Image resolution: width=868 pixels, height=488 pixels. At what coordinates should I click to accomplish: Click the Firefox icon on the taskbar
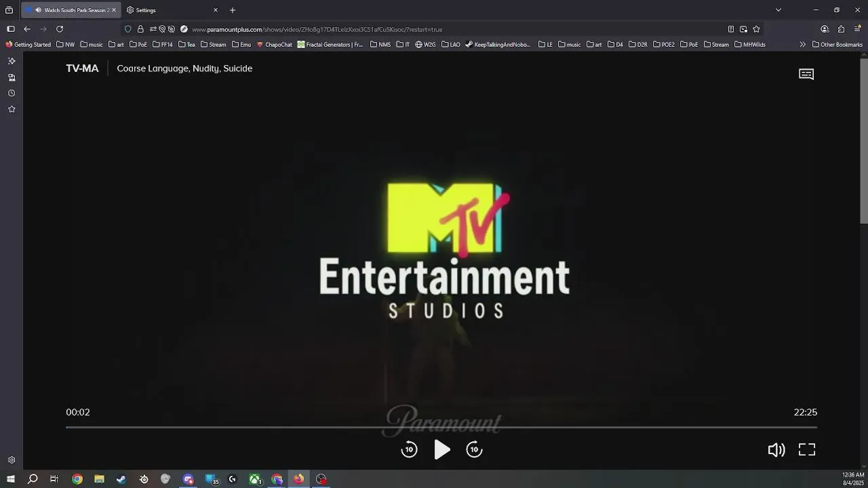[x=299, y=479]
